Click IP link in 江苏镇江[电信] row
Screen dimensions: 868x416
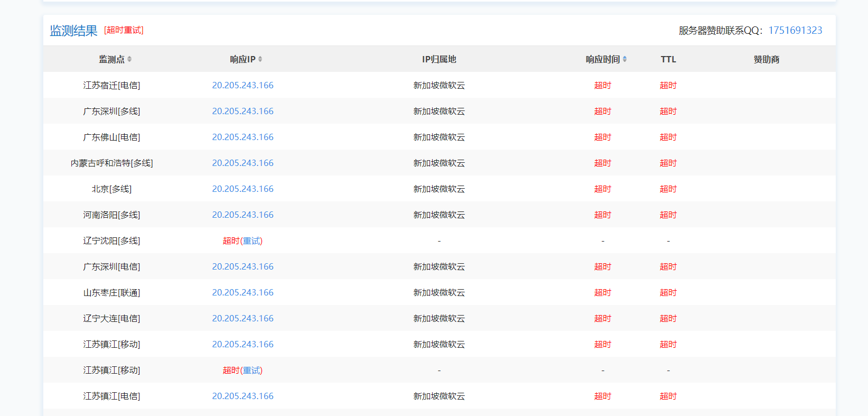[242, 396]
